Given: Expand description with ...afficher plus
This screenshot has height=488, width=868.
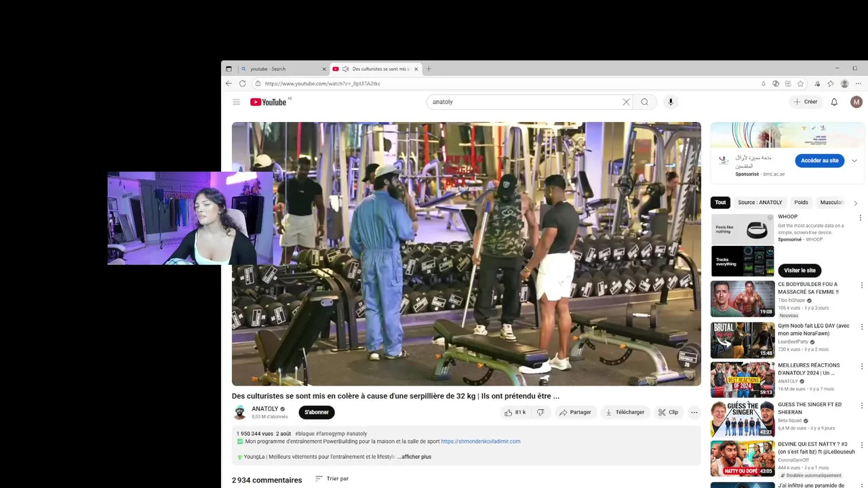Looking at the screenshot, I should (414, 457).
